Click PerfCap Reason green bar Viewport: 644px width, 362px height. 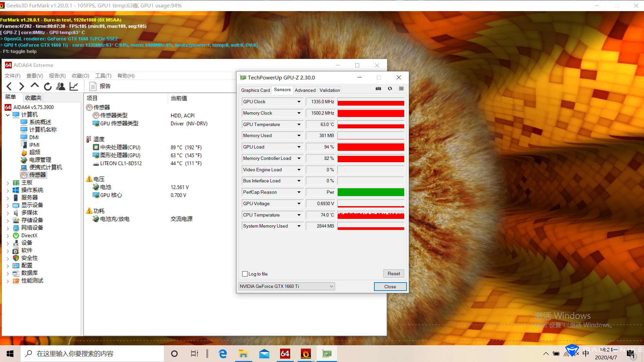coord(371,192)
